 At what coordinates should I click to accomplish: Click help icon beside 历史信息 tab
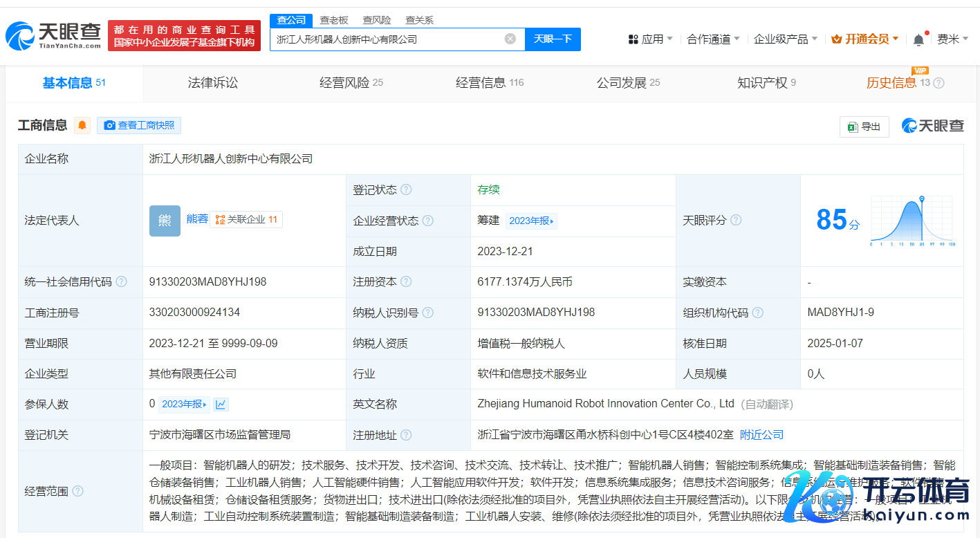click(939, 83)
